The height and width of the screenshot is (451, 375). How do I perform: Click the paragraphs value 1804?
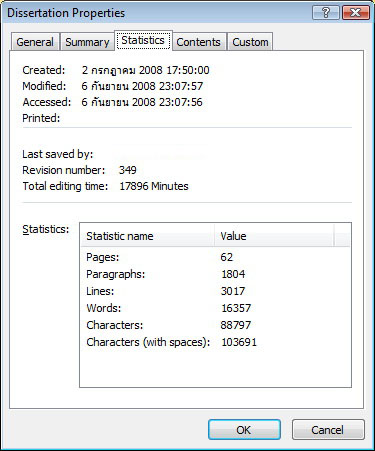coord(233,274)
